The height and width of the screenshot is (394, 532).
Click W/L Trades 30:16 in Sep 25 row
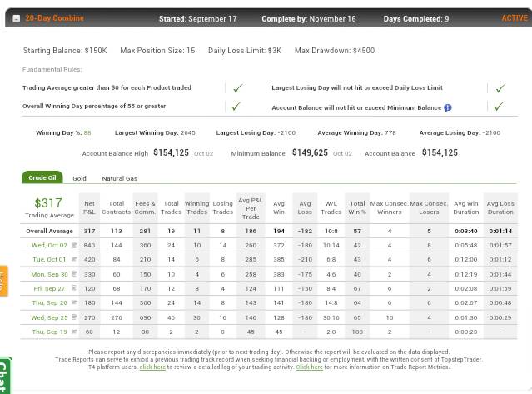(331, 317)
